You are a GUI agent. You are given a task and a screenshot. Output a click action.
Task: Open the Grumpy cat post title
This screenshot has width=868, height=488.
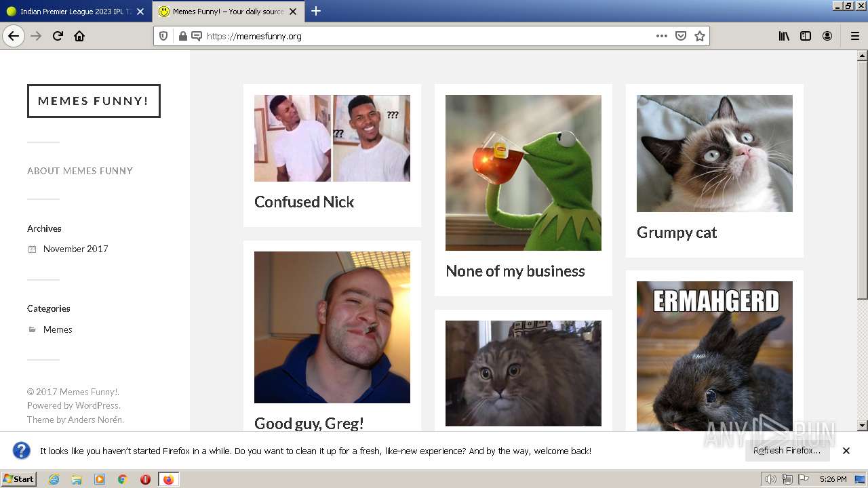tap(677, 232)
